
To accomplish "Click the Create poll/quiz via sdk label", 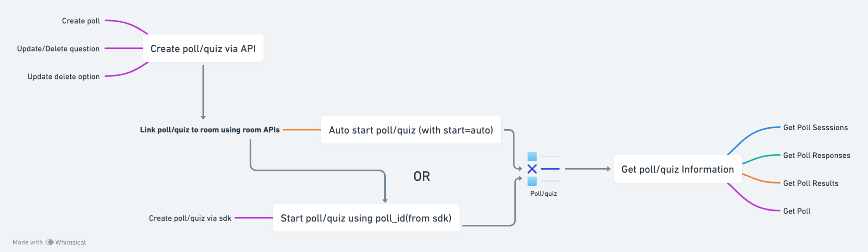I will [x=190, y=218].
